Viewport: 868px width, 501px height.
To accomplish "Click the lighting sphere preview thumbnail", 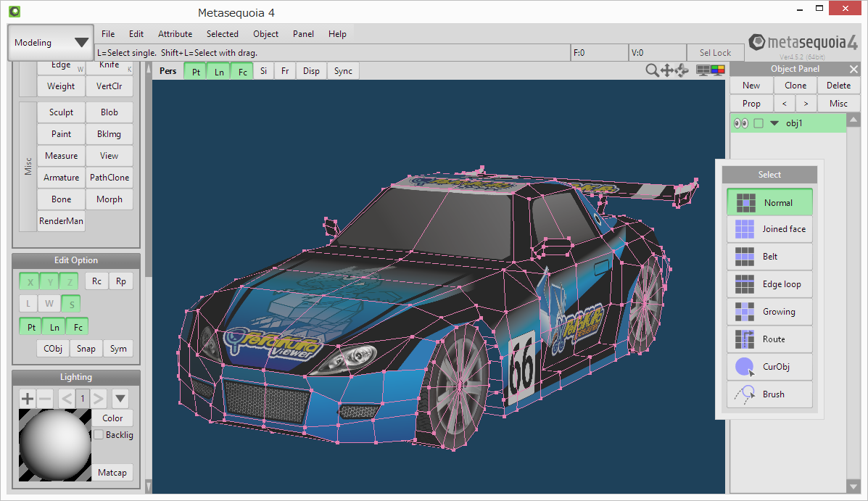I will click(x=54, y=444).
